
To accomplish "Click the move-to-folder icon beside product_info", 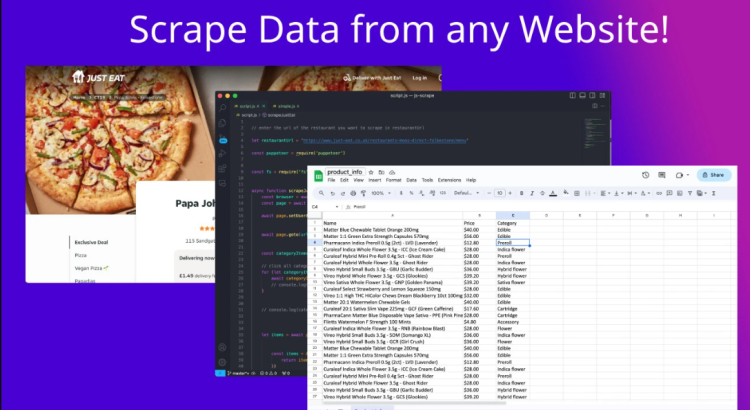I will [x=382, y=172].
